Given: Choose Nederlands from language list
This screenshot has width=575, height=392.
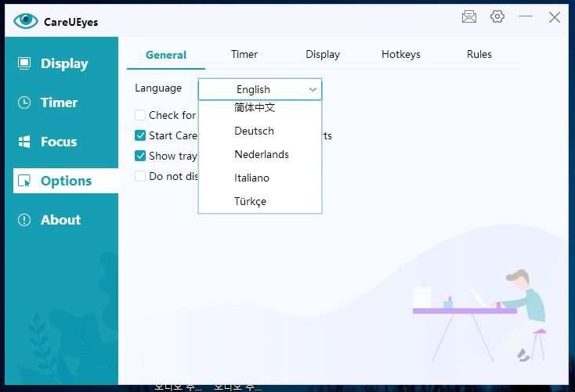Looking at the screenshot, I should (260, 154).
